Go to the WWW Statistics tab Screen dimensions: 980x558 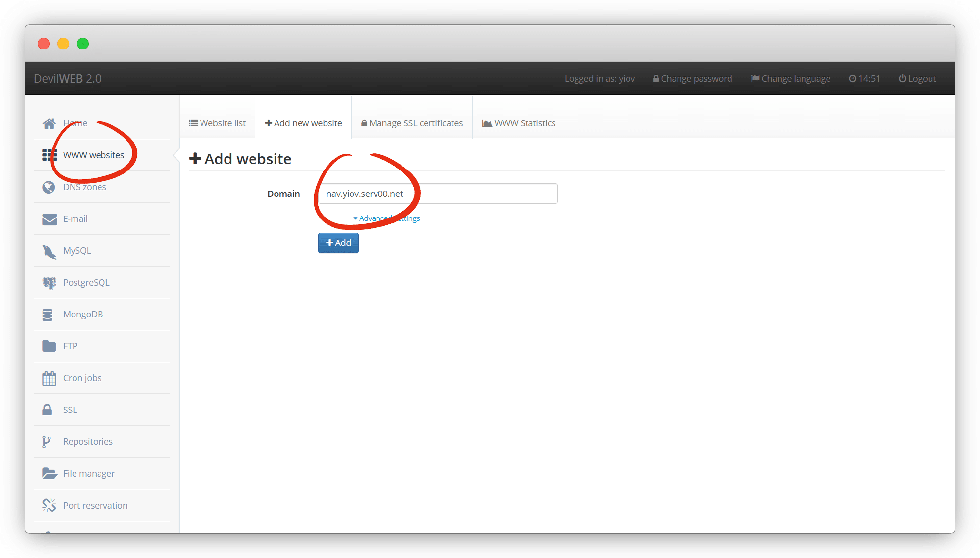519,123
